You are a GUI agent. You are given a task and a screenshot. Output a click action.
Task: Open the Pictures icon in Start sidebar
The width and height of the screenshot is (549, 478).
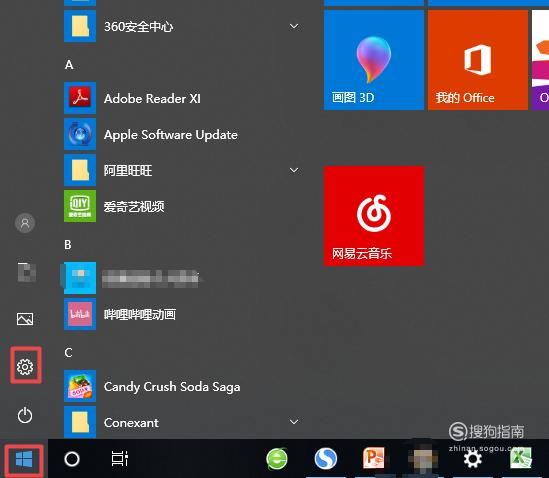click(x=25, y=319)
